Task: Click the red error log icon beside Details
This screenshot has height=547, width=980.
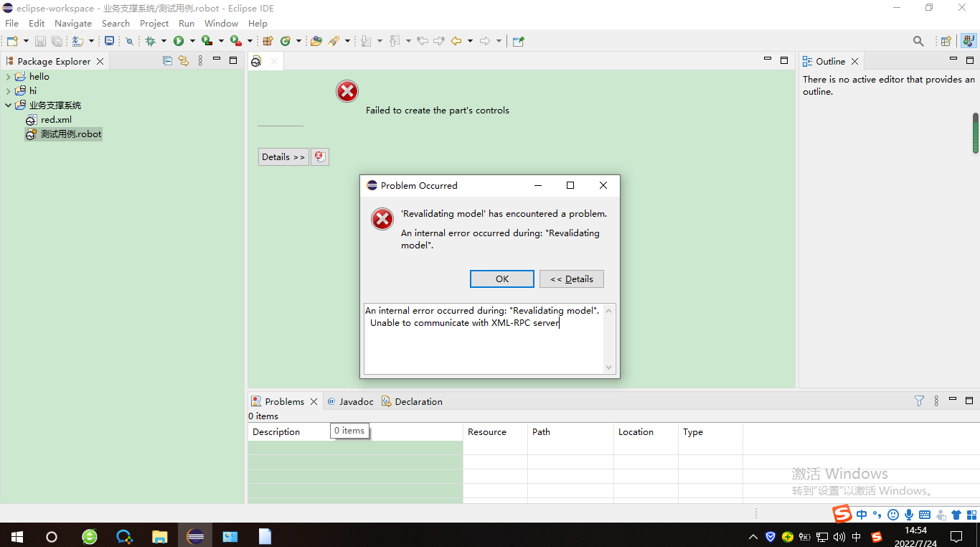Action: point(320,156)
